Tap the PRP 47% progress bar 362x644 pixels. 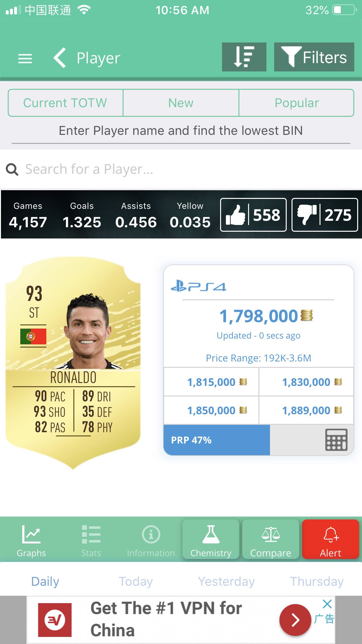coord(217,440)
